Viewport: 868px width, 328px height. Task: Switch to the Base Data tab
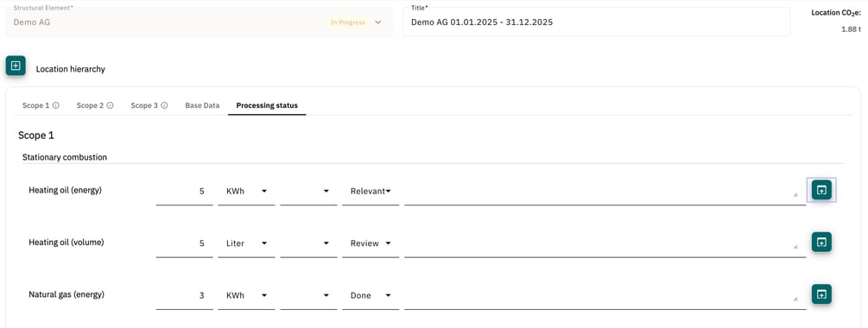click(202, 105)
